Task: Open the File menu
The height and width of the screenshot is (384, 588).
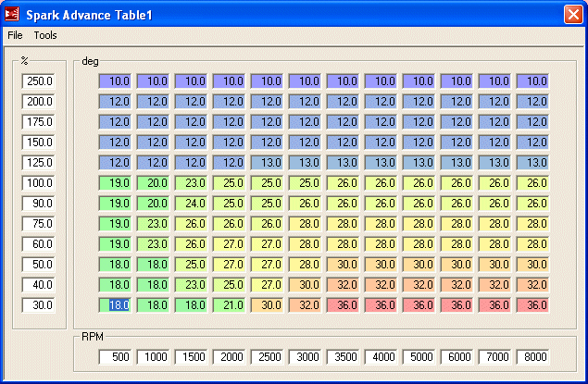Action: click(15, 35)
